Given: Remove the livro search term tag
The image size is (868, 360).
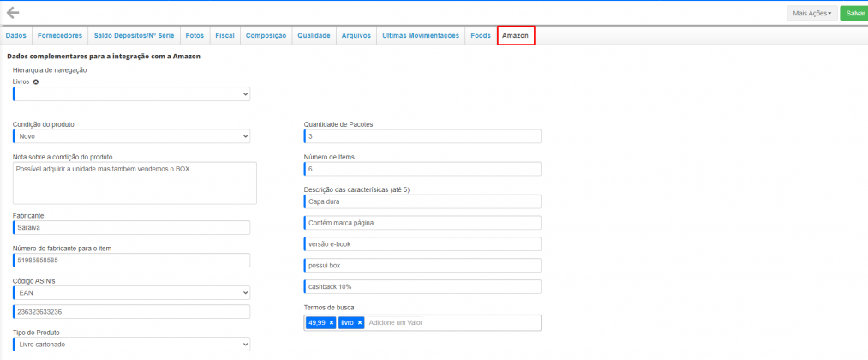Looking at the screenshot, I should point(359,322).
